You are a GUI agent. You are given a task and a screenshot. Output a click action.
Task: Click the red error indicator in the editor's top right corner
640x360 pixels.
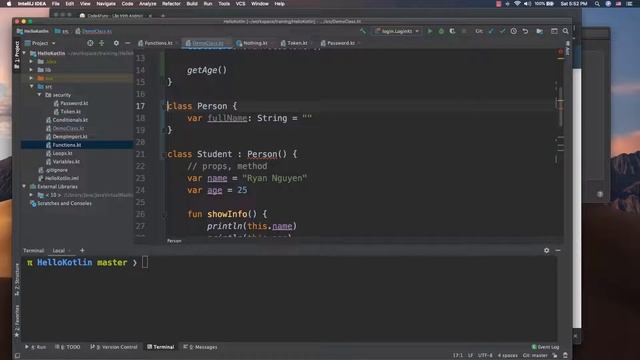pyautogui.click(x=560, y=52)
